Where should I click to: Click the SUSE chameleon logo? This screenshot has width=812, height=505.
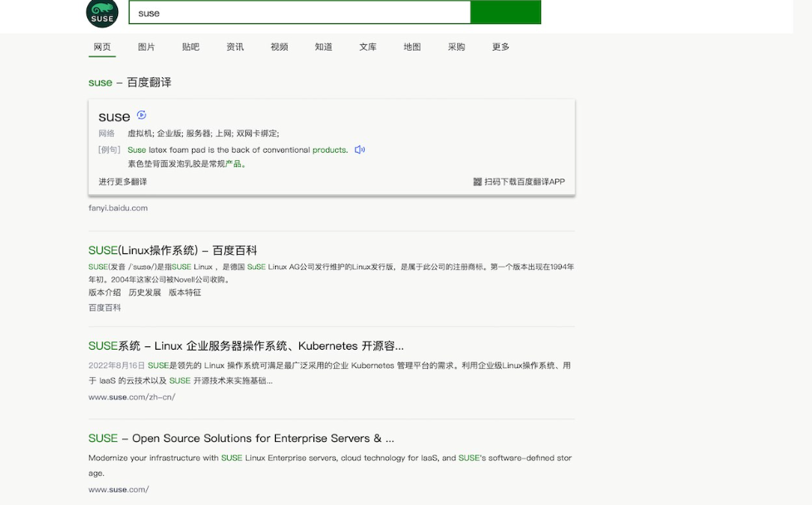[102, 13]
